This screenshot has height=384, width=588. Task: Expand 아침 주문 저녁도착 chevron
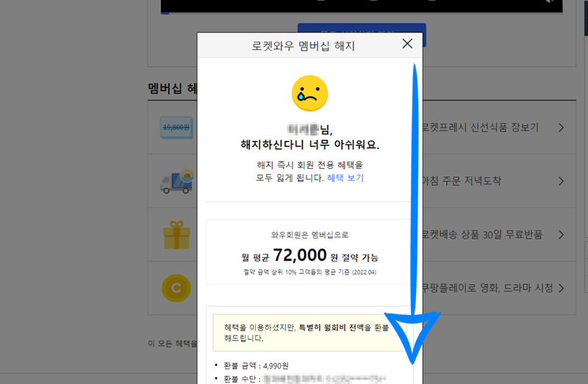(561, 181)
